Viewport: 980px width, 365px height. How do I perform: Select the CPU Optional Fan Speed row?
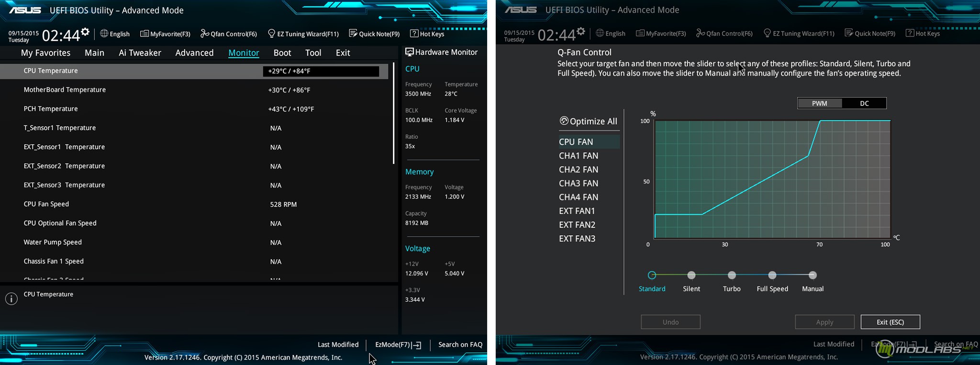pyautogui.click(x=194, y=223)
